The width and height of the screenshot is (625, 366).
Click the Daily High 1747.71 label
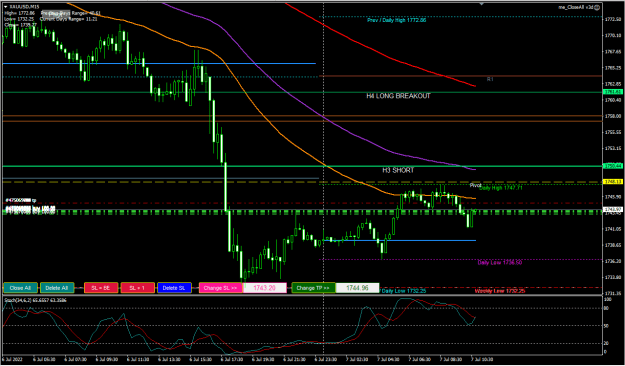[x=501, y=188]
